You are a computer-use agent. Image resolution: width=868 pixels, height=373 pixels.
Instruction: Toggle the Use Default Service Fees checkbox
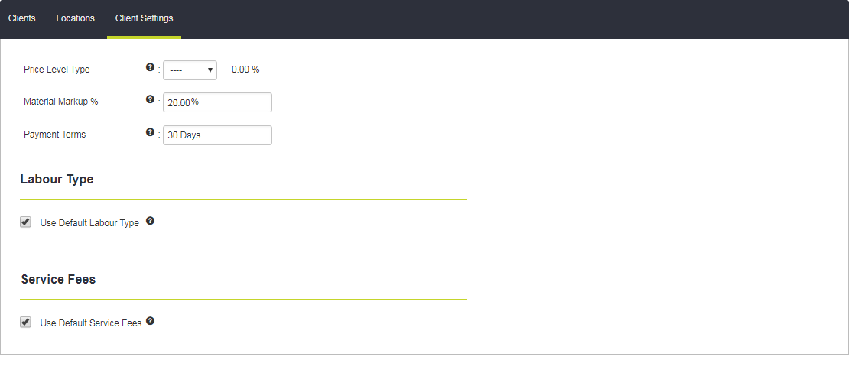coord(25,322)
